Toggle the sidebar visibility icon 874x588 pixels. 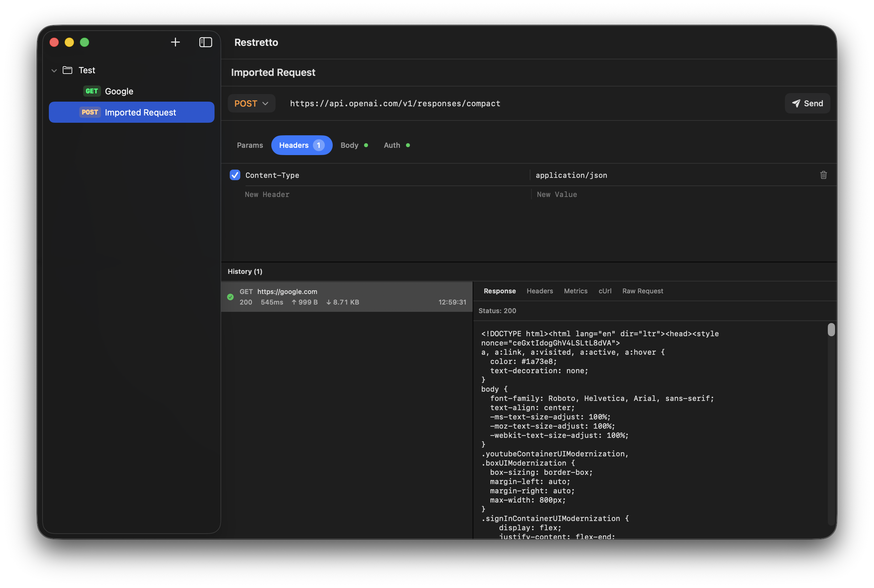[206, 42]
